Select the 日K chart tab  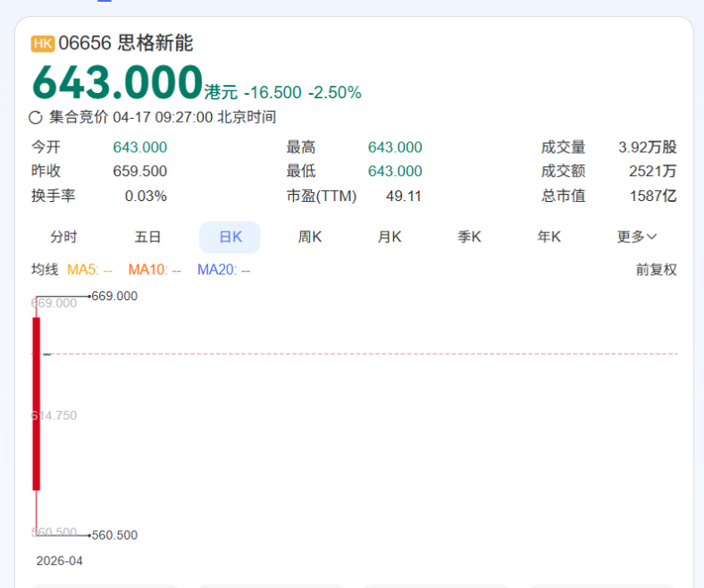(x=230, y=237)
